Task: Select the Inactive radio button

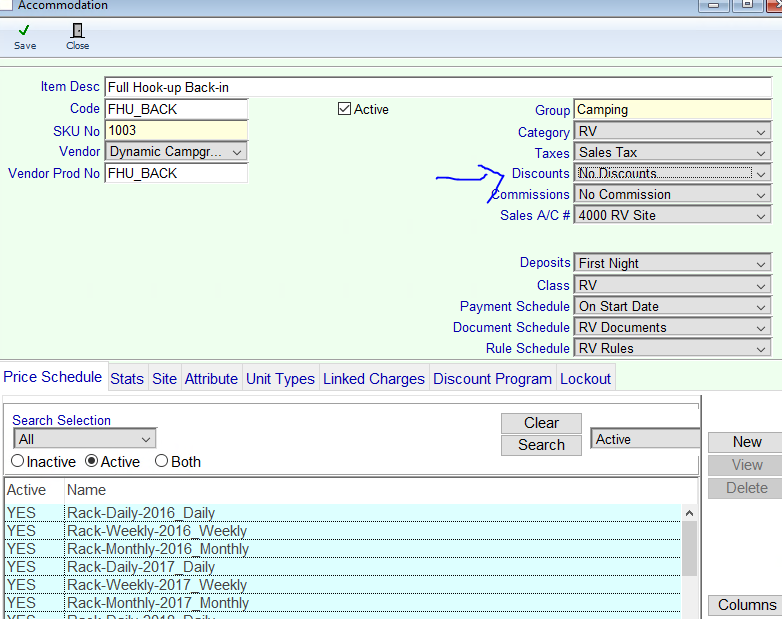Action: click(17, 461)
